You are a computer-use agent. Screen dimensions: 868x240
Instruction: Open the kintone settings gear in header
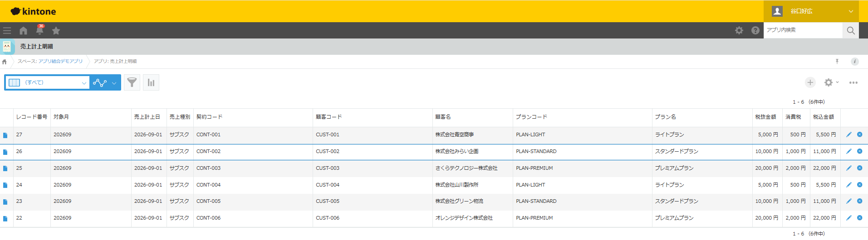tap(739, 30)
